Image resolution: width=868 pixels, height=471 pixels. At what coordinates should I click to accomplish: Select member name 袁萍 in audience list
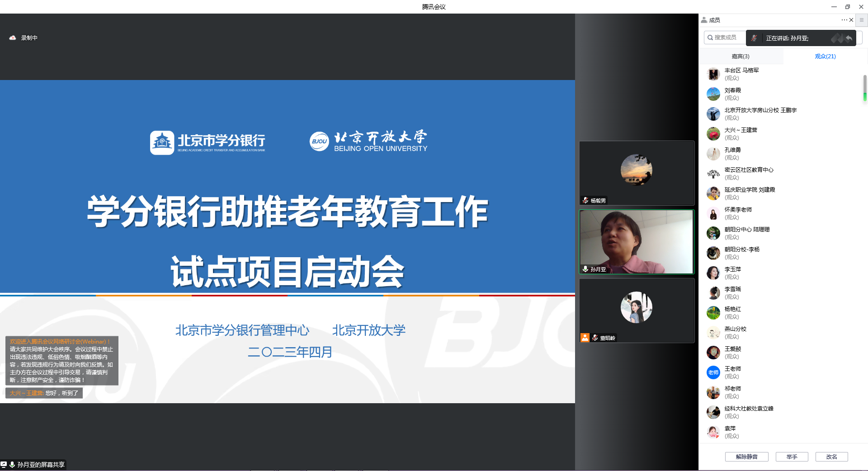coord(730,429)
